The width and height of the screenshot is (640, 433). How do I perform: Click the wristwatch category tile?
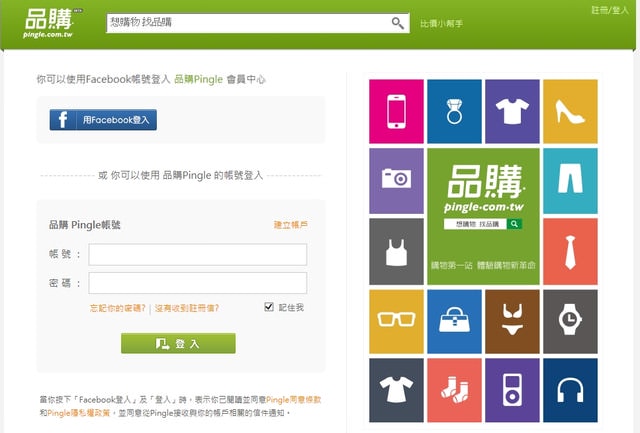point(570,319)
